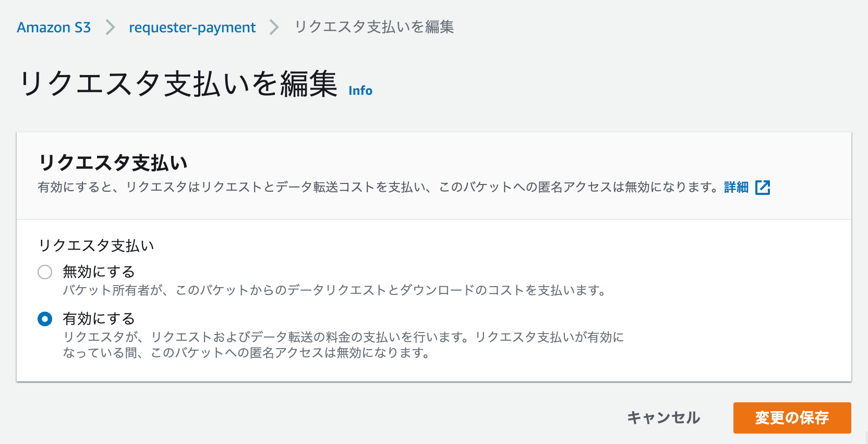Select the 有効にする radio button

click(45, 318)
